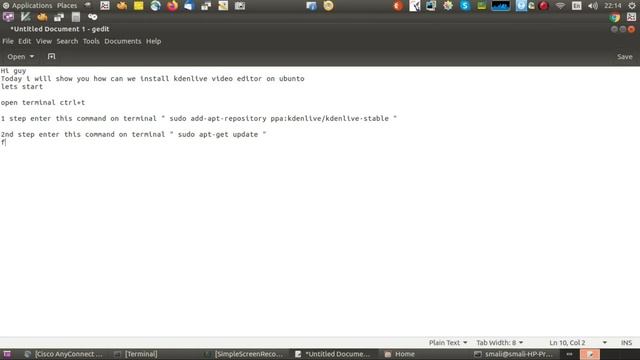Click the 'ppa:kdenlive/kdenlive-stable' text
The width and height of the screenshot is (640, 360).
(329, 118)
